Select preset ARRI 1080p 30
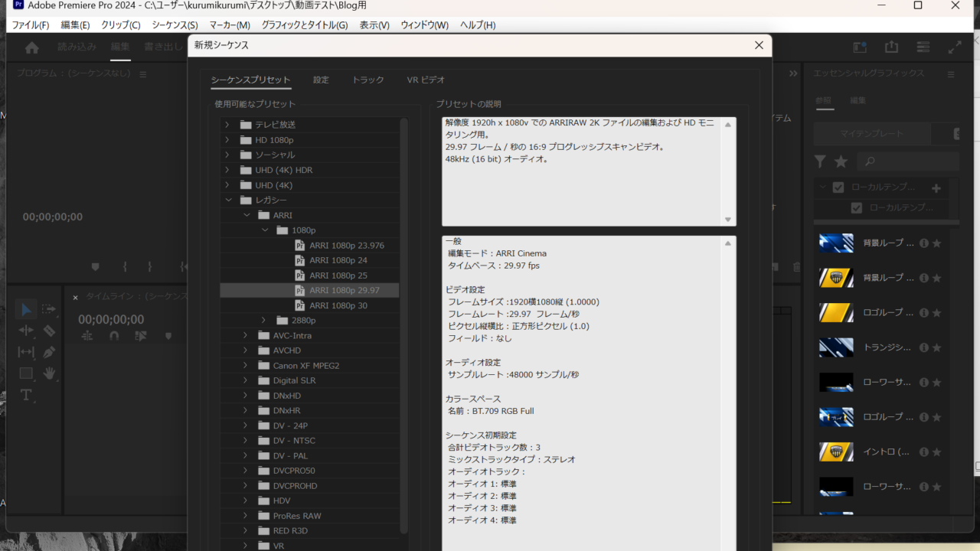 point(338,305)
